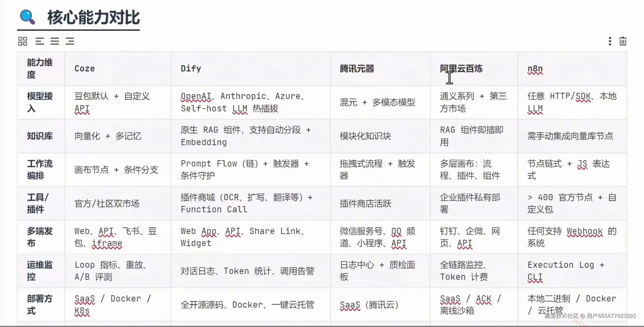Select the '阿里云百炼' column header
Screen dimensions: 644x327
tap(474, 68)
